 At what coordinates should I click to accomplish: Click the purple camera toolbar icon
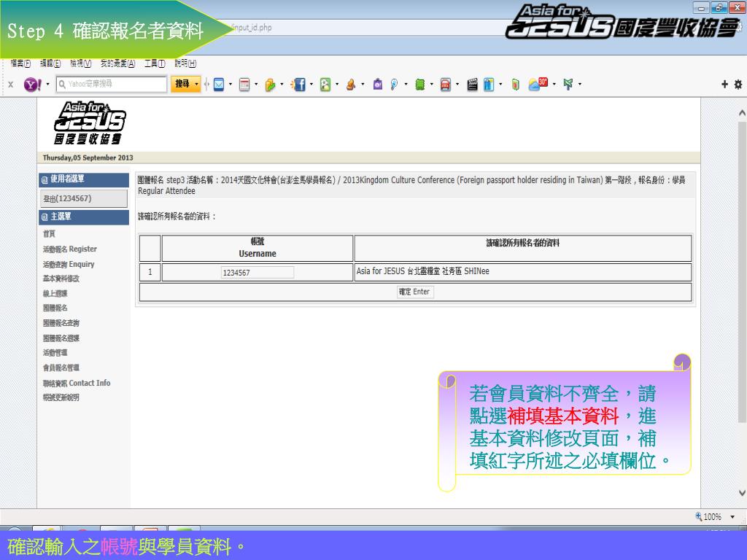377,85
